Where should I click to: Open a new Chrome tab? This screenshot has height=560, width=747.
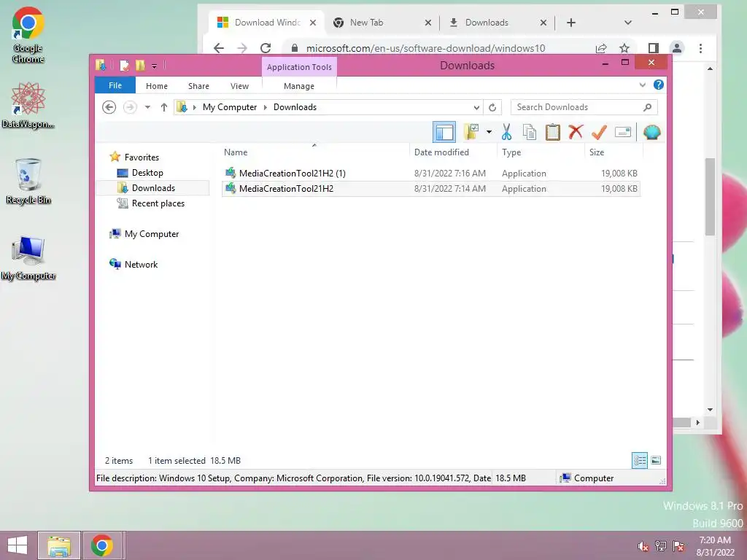[570, 23]
